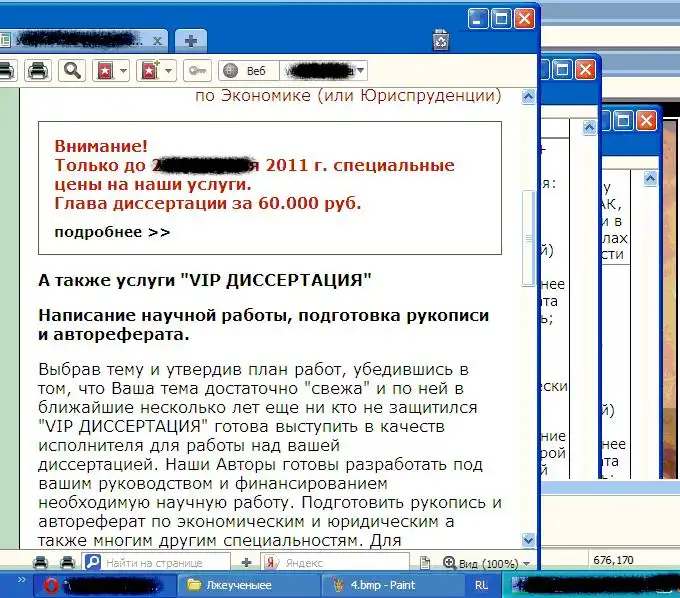The image size is (680, 598).
Task: Click the "подробнее >>" link
Action: [112, 232]
